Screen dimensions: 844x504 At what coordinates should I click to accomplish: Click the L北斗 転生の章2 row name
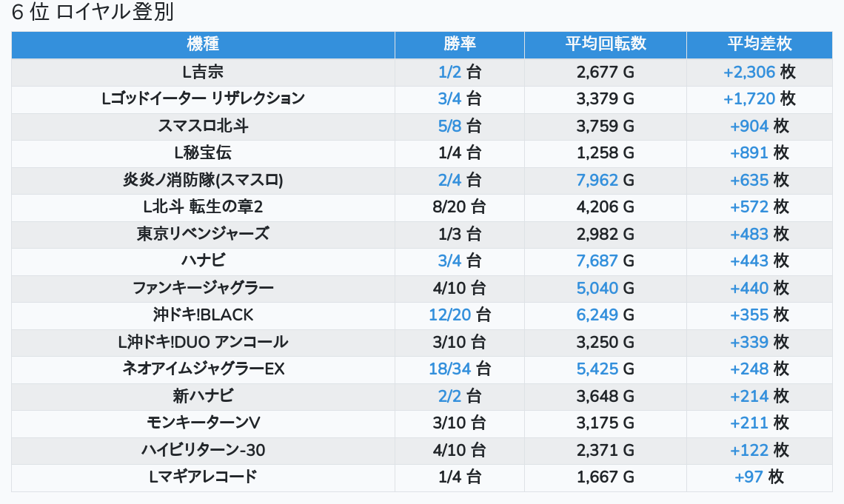[x=203, y=206]
